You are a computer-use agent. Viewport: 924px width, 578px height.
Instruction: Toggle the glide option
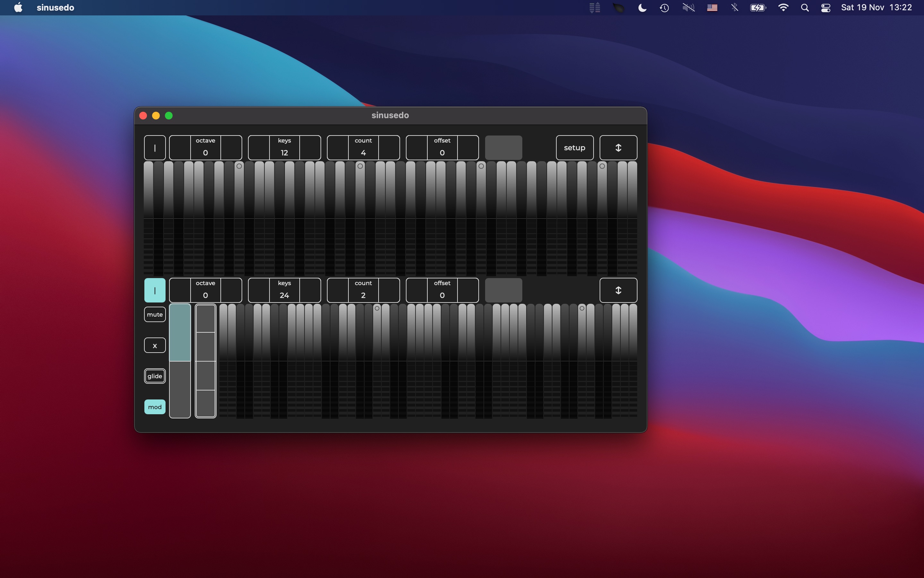click(x=155, y=376)
